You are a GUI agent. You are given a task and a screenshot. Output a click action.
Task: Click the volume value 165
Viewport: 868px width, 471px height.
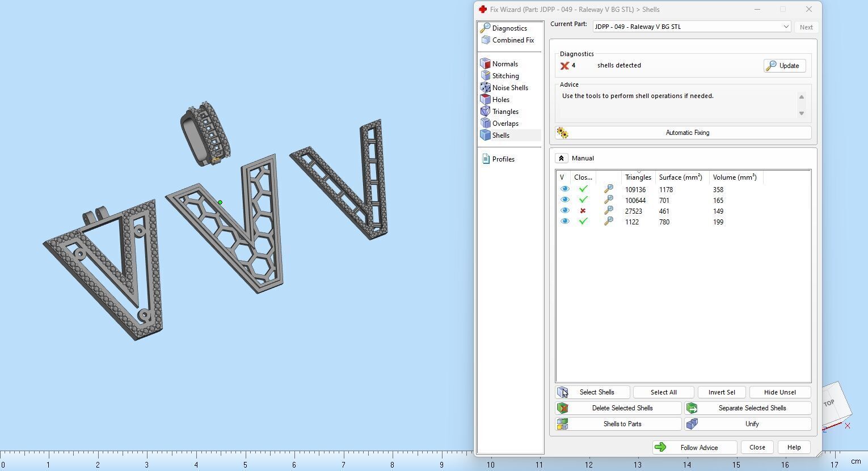click(x=718, y=201)
